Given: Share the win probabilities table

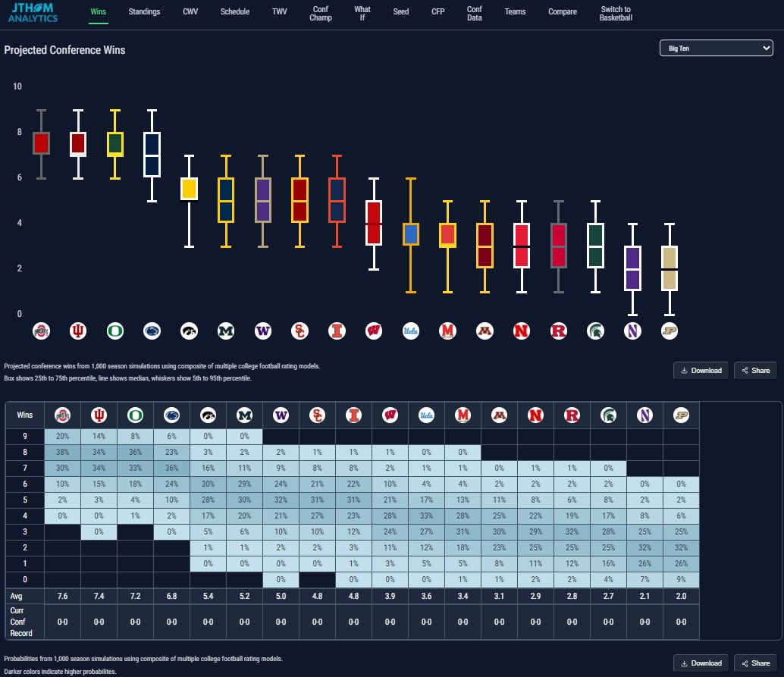Looking at the screenshot, I should [755, 663].
